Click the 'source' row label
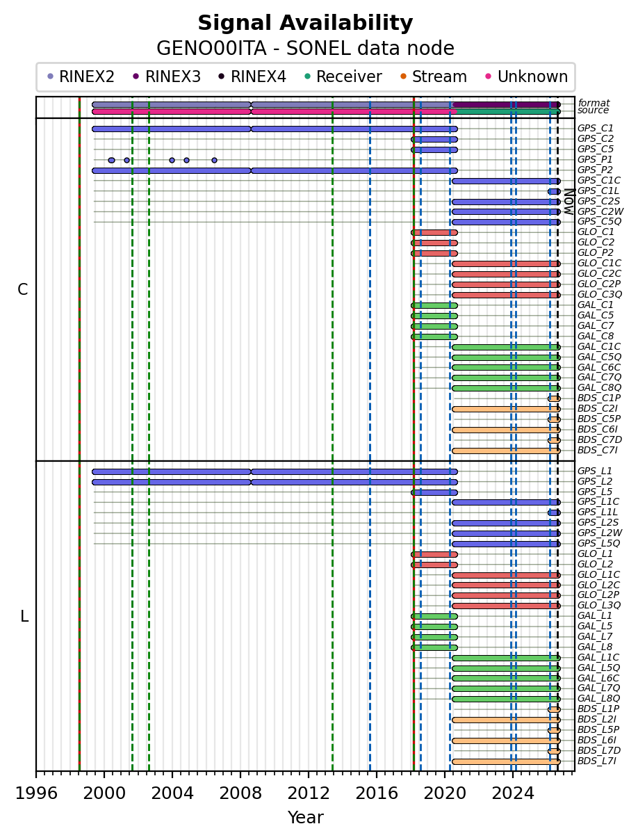The height and width of the screenshot is (840, 638). click(594, 111)
